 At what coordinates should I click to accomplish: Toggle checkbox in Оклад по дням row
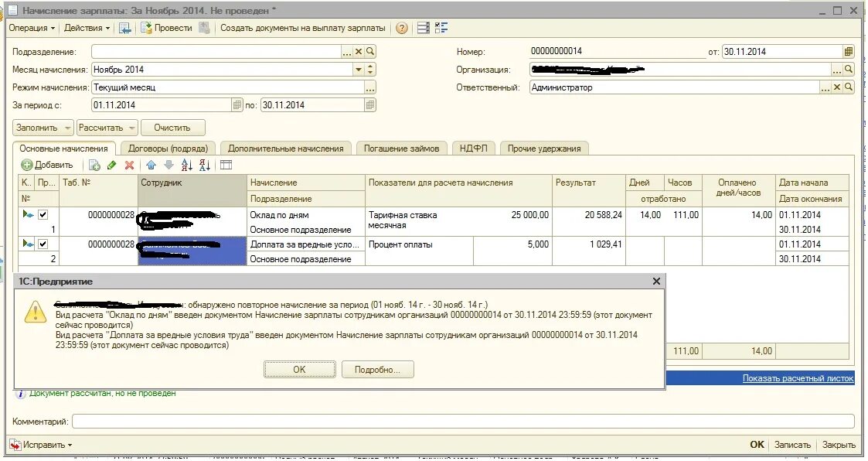click(43, 214)
